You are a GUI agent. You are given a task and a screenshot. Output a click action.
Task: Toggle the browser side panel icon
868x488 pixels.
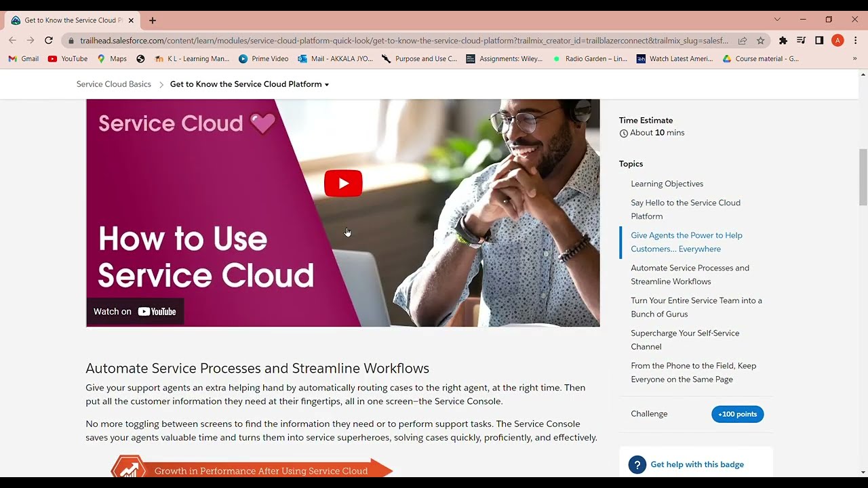click(819, 41)
